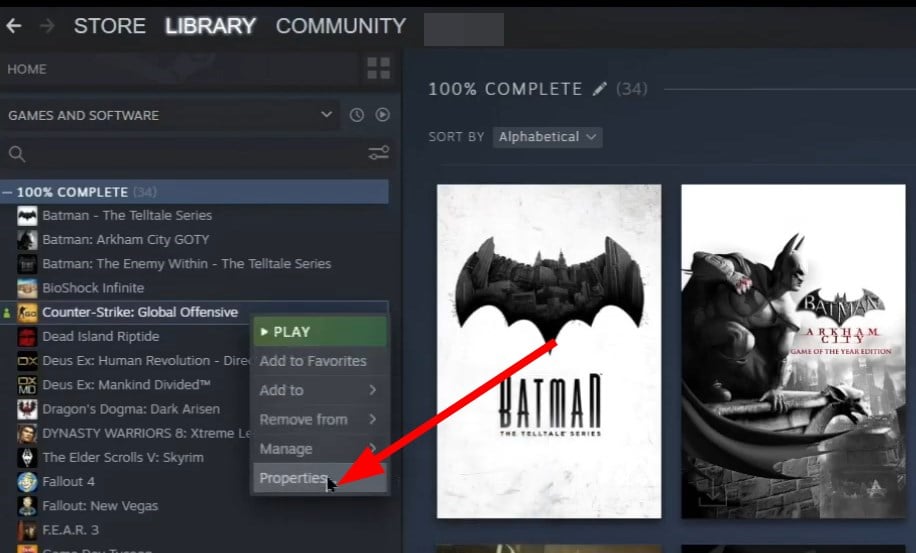Collapse the 100% COMPLETE category

7,192
